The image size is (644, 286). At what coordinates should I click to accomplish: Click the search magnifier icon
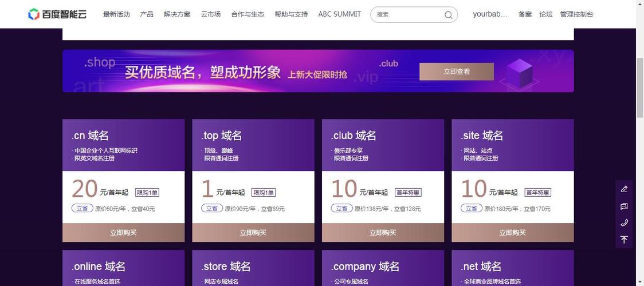(x=448, y=15)
